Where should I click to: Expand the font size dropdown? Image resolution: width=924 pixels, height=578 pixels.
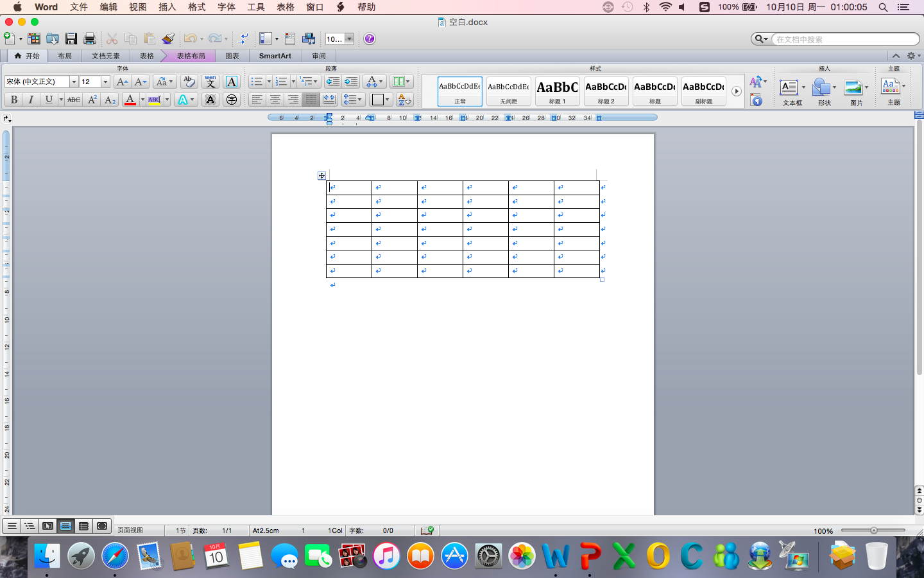105,82
